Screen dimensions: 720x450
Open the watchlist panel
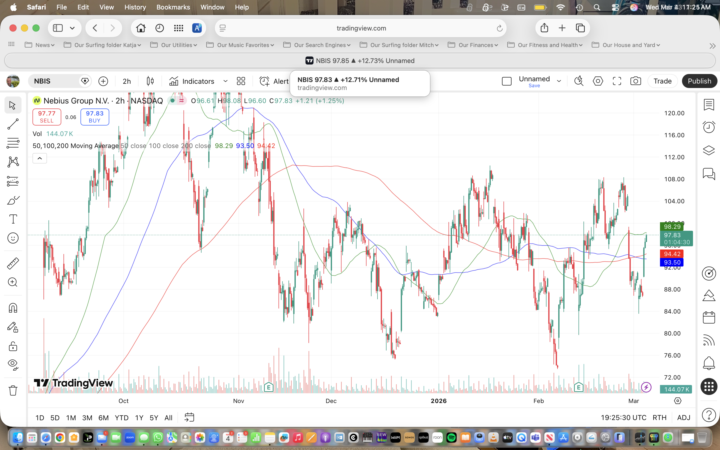[x=709, y=105]
